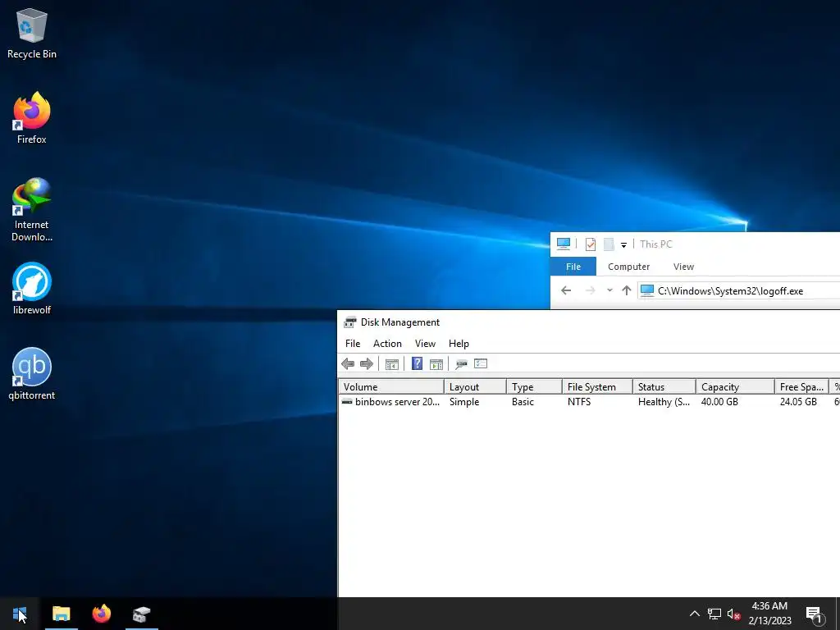
Task: Click the 'Simple' layout cell
Action: (464, 402)
